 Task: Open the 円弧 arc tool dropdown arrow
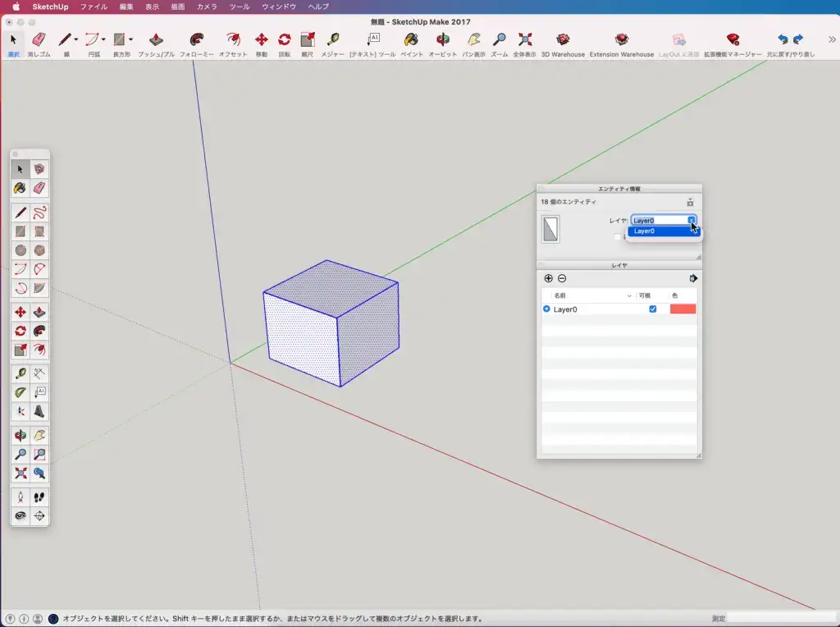pos(103,39)
